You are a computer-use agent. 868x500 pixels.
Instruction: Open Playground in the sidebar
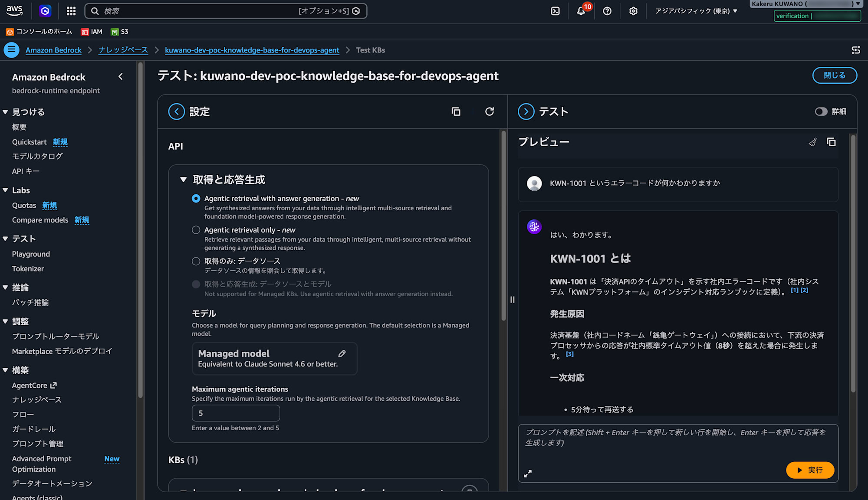[31, 254]
